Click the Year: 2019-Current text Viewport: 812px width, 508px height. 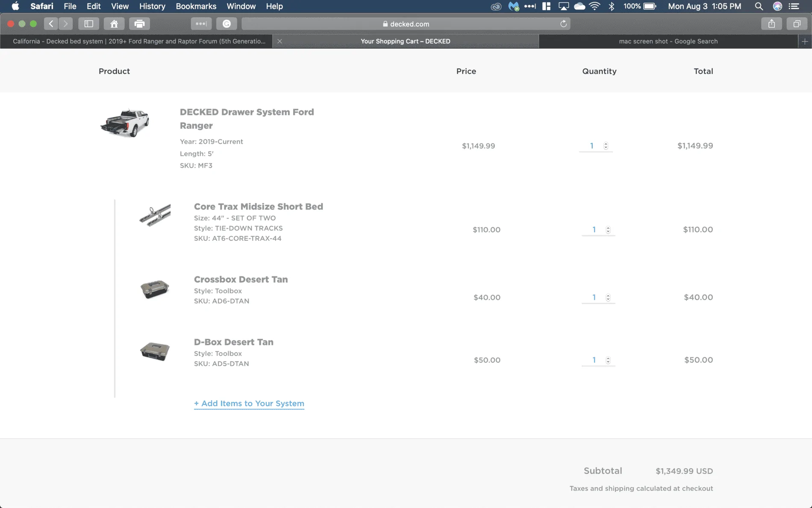click(x=211, y=142)
